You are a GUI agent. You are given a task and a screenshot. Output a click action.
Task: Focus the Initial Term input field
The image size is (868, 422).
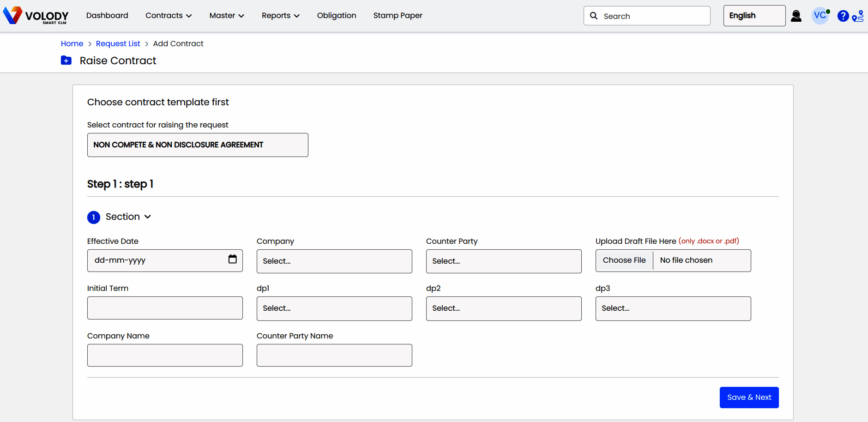tap(165, 308)
